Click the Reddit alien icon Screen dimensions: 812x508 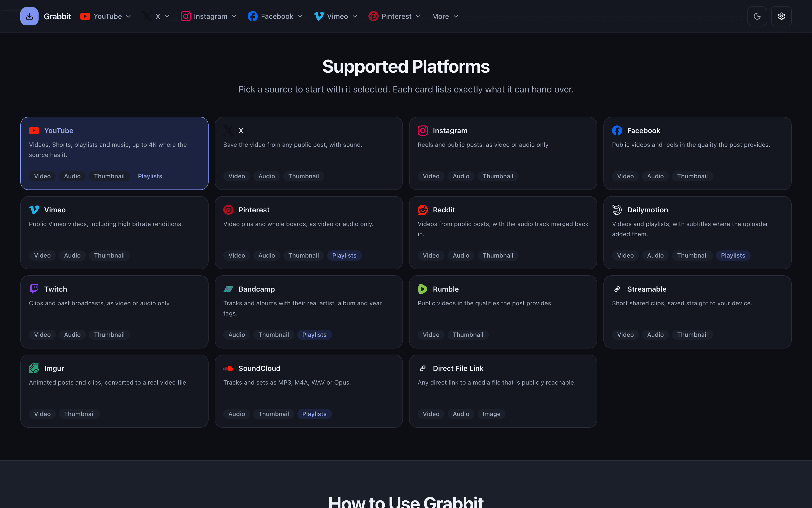(422, 210)
